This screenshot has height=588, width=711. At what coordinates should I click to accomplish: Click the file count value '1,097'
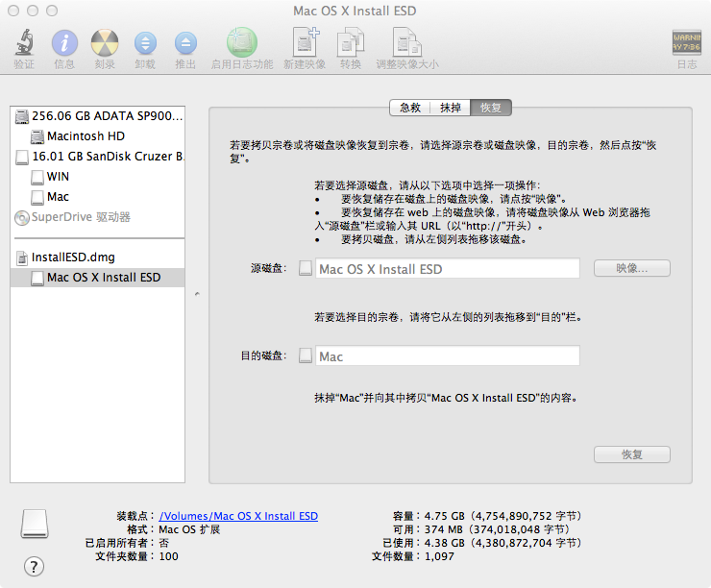pos(439,556)
